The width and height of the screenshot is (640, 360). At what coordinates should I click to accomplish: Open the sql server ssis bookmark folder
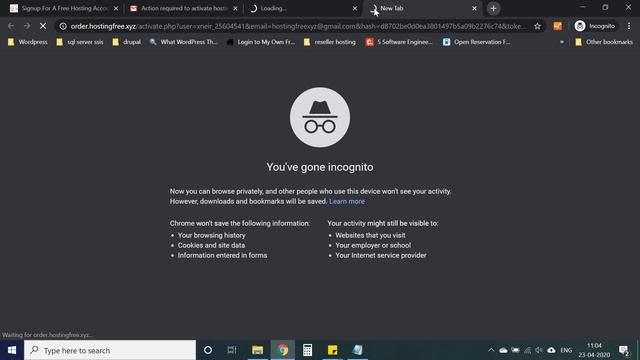pyautogui.click(x=80, y=42)
